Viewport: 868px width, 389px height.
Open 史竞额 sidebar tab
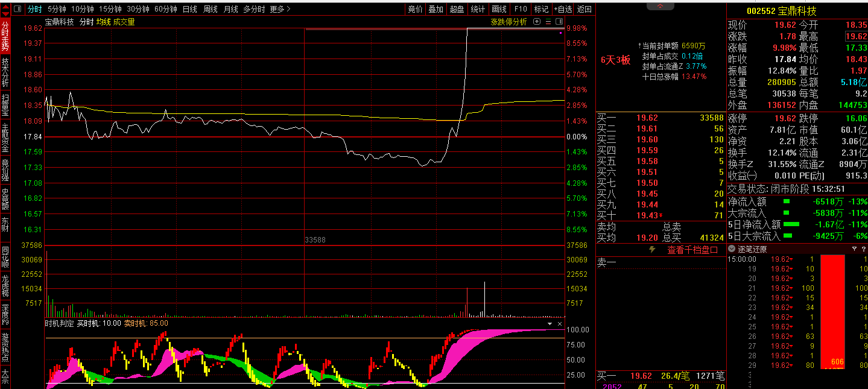pos(5,200)
